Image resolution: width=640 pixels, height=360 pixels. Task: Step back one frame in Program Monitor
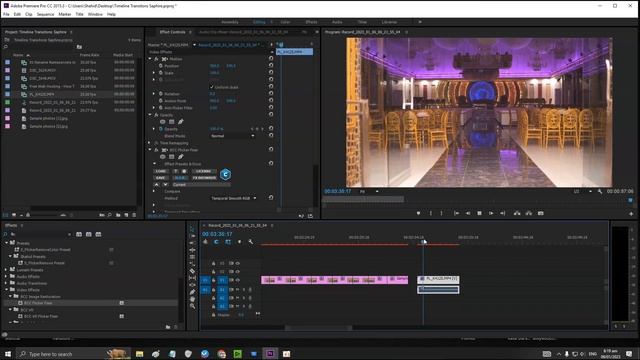coord(468,213)
